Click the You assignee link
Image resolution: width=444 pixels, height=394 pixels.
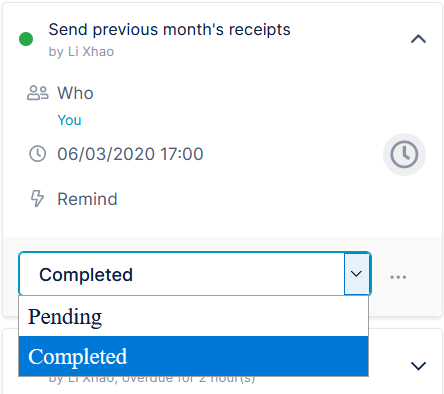pos(69,120)
